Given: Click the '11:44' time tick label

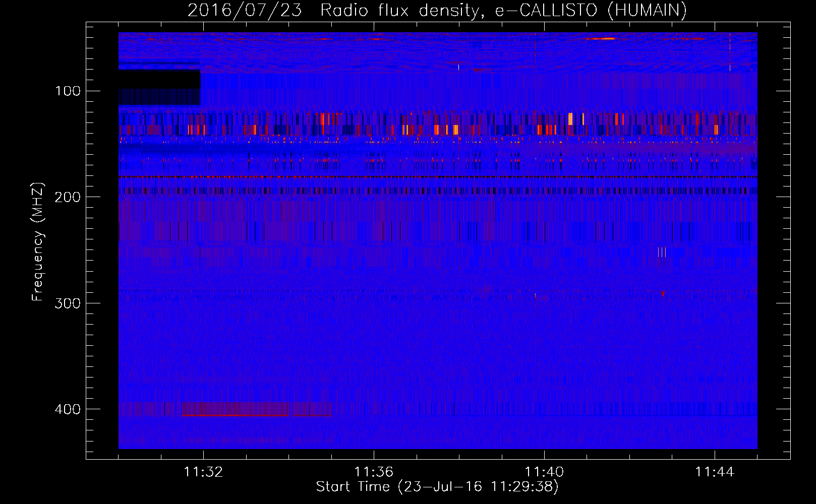Looking at the screenshot, I should [x=715, y=472].
